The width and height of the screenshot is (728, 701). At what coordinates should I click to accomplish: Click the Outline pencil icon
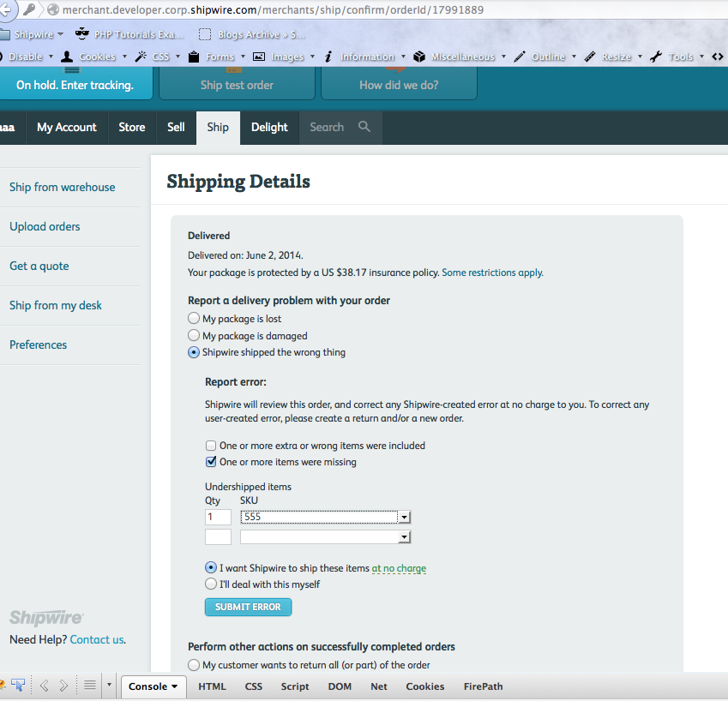pos(520,57)
